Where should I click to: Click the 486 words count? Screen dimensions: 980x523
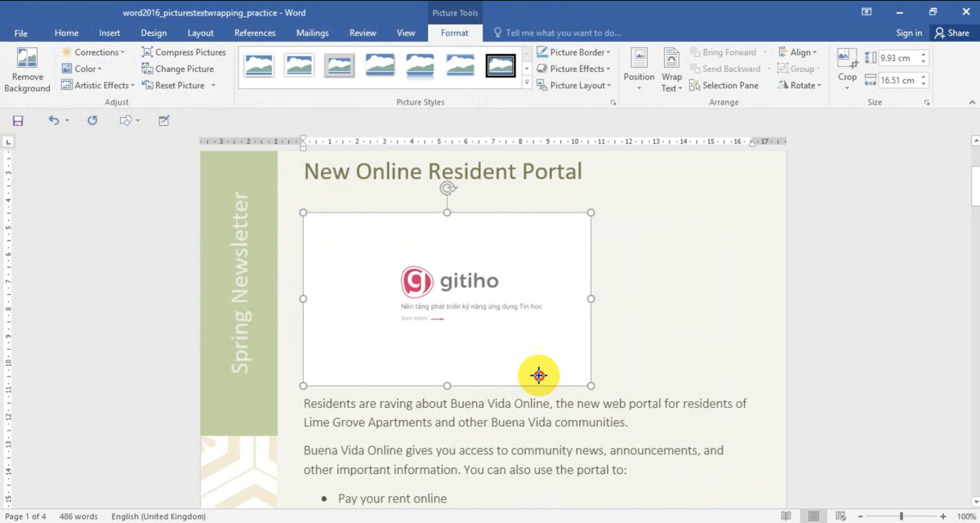(x=78, y=516)
